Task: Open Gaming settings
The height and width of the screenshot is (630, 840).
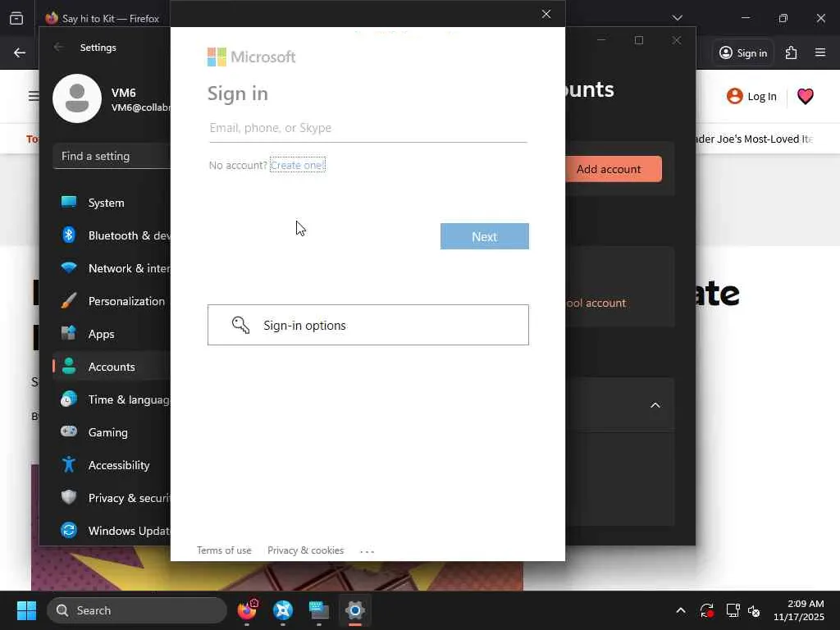Action: tap(112, 432)
